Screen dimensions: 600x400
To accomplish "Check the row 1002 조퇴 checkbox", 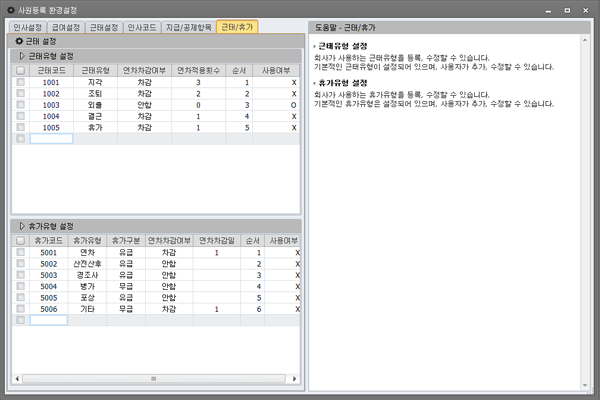I will click(x=21, y=93).
